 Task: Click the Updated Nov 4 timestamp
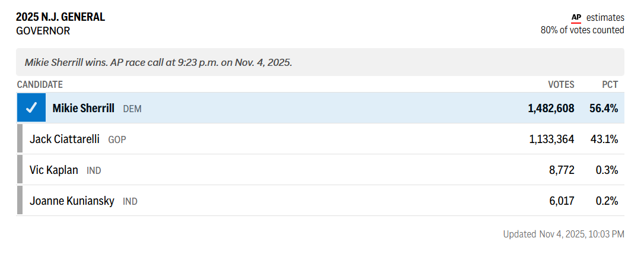(563, 234)
